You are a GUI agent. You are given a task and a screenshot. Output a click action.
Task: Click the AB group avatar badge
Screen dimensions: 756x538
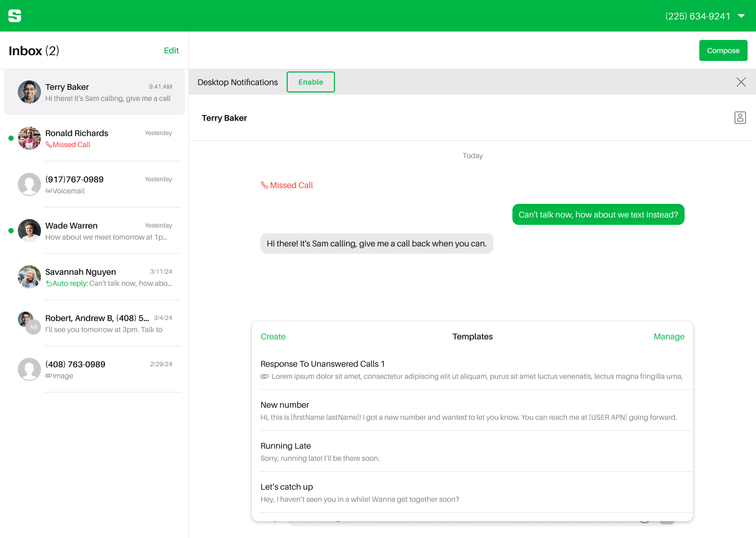34,327
